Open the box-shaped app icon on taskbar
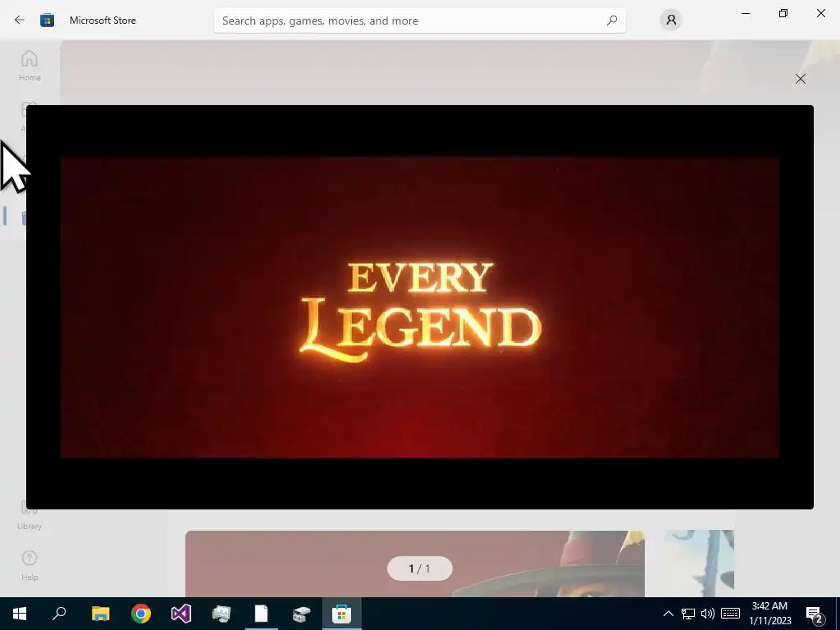840x630 pixels. 302,614
